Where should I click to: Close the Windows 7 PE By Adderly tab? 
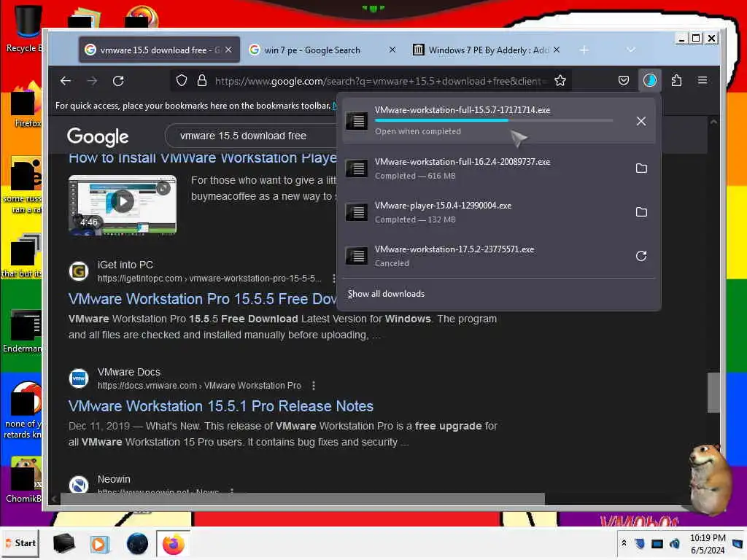click(x=557, y=50)
